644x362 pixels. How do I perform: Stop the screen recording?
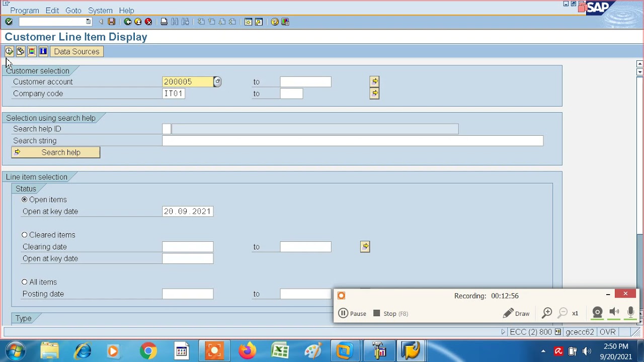(x=390, y=313)
